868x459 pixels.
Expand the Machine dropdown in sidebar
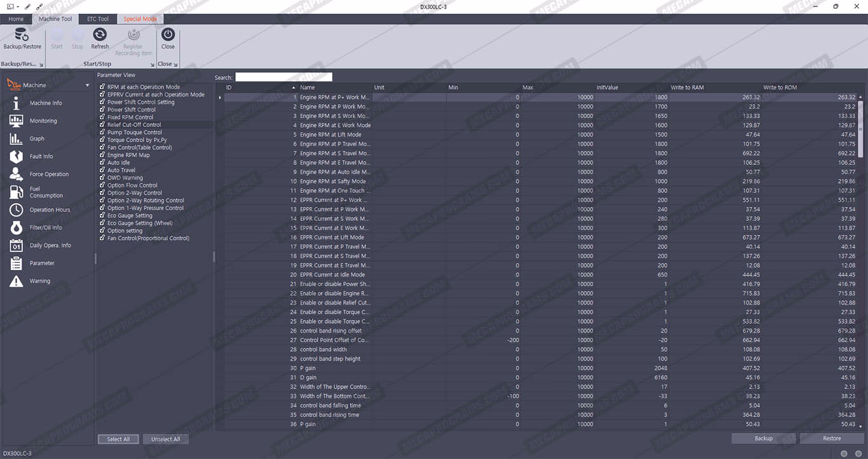pyautogui.click(x=88, y=85)
